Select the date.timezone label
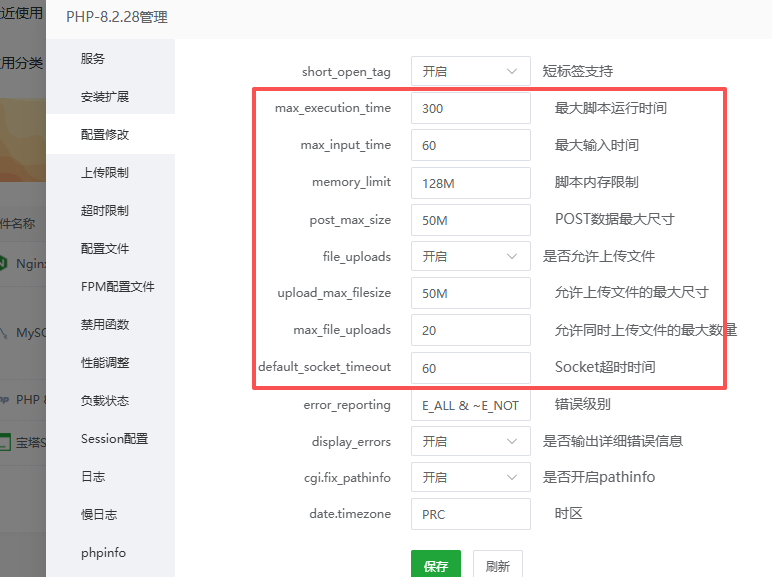This screenshot has height=577, width=772. 350,514
